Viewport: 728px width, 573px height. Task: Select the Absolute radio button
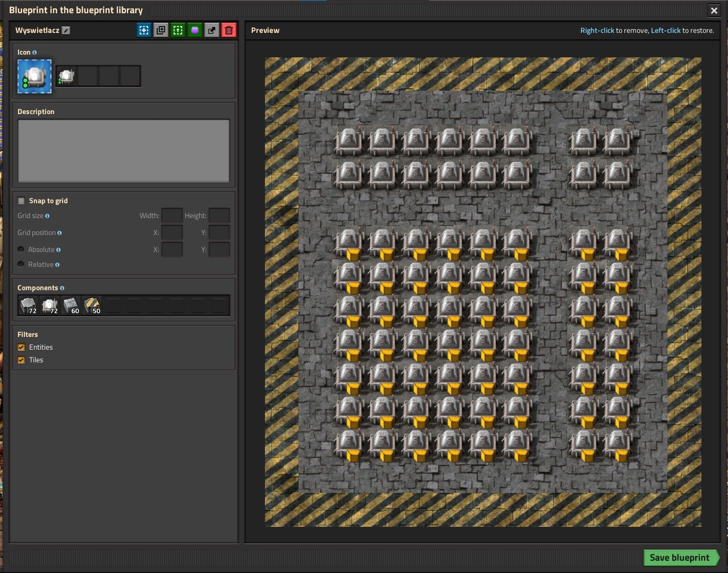click(21, 249)
